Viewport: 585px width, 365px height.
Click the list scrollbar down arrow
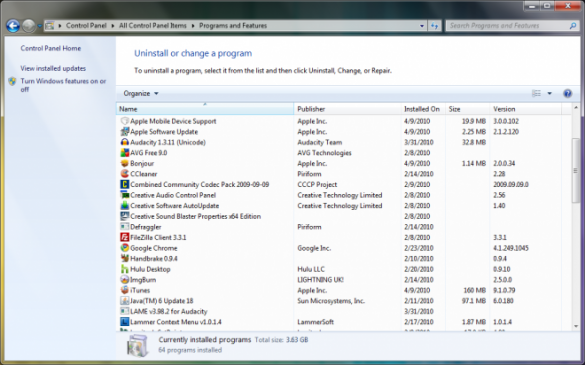(x=576, y=326)
